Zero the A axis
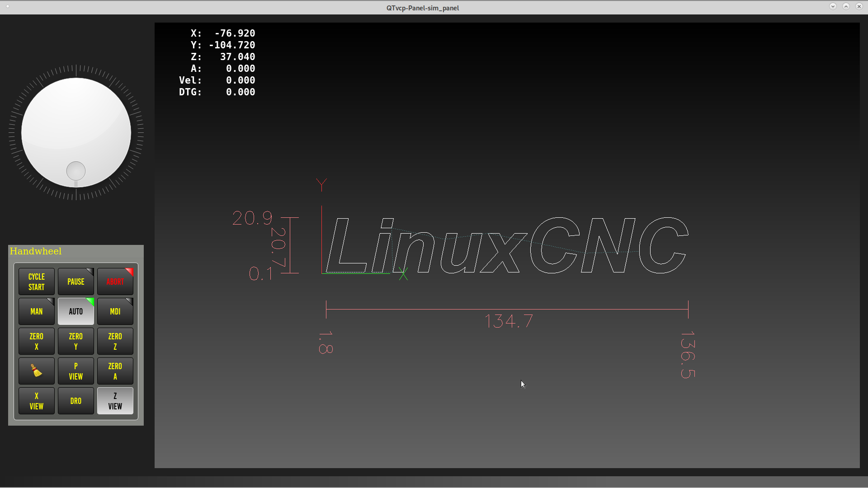Viewport: 868px width, 488px height. (x=115, y=371)
